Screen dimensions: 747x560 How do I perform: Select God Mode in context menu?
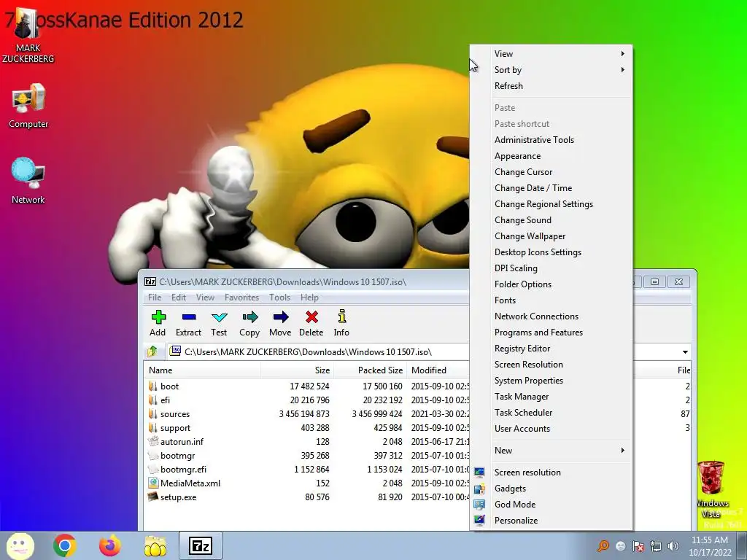[x=551, y=505]
